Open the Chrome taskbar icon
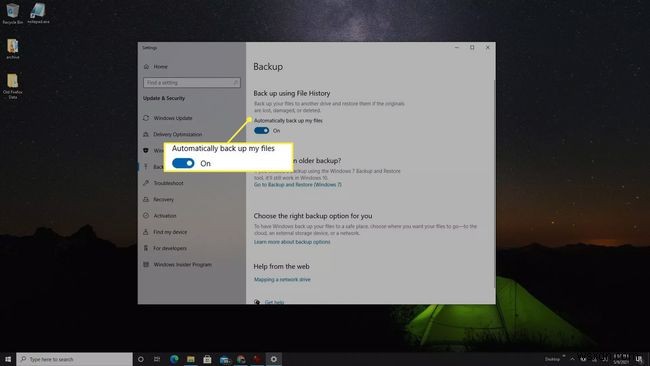650x366 pixels. [x=241, y=359]
